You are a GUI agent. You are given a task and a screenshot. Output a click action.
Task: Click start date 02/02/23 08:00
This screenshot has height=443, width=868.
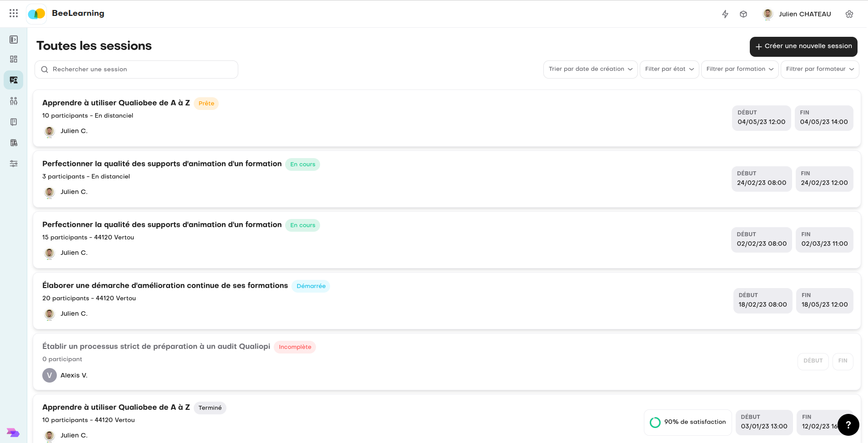[x=762, y=240]
